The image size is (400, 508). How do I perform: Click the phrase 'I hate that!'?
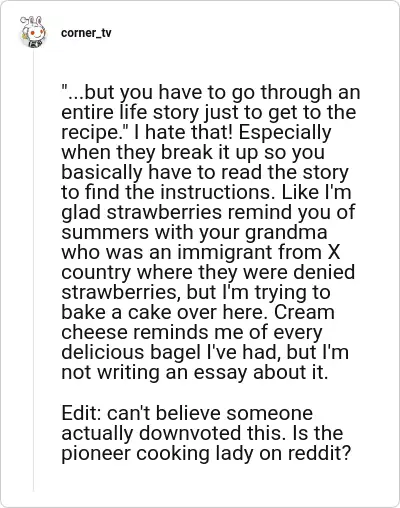pos(183,132)
